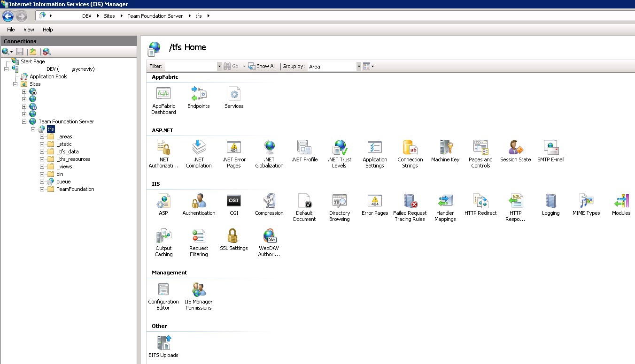
Task: Click the Go filter button
Action: click(x=231, y=66)
